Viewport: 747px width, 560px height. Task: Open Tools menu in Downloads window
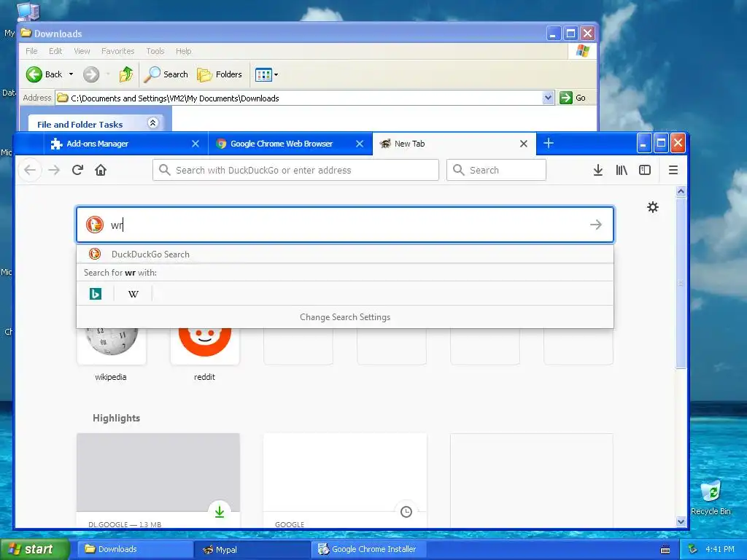pos(155,51)
